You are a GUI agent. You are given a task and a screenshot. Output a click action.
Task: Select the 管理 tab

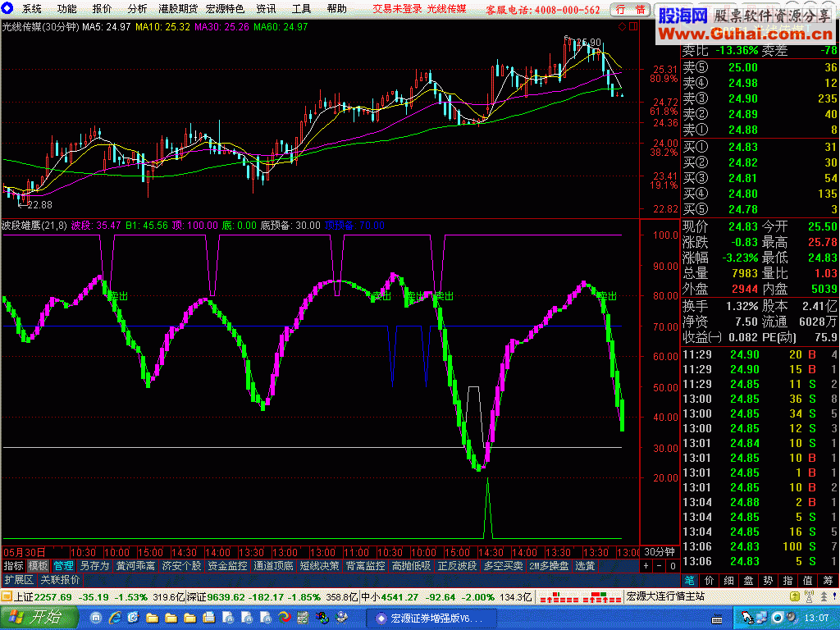[x=63, y=566]
